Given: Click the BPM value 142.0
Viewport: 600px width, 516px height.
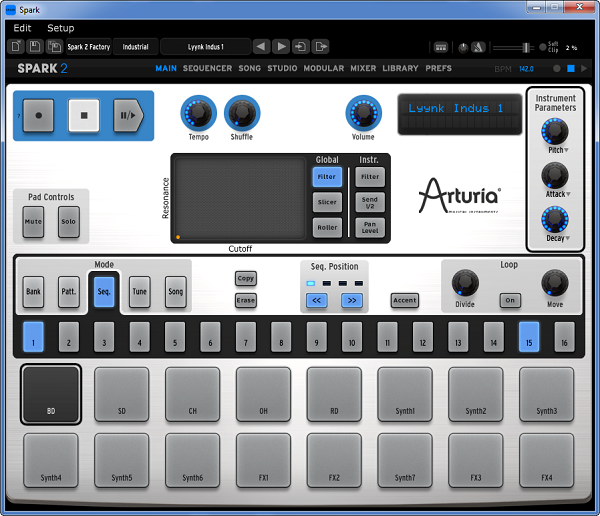Looking at the screenshot, I should coord(526,69).
